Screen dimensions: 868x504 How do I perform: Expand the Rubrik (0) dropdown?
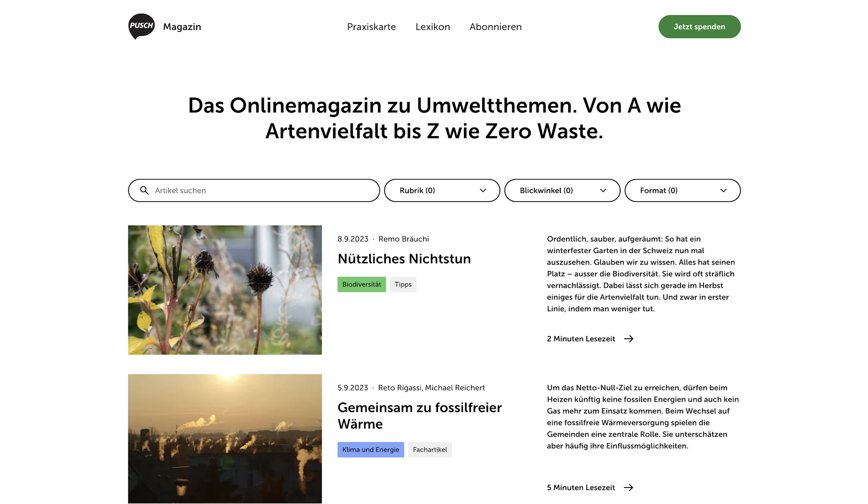pyautogui.click(x=442, y=190)
